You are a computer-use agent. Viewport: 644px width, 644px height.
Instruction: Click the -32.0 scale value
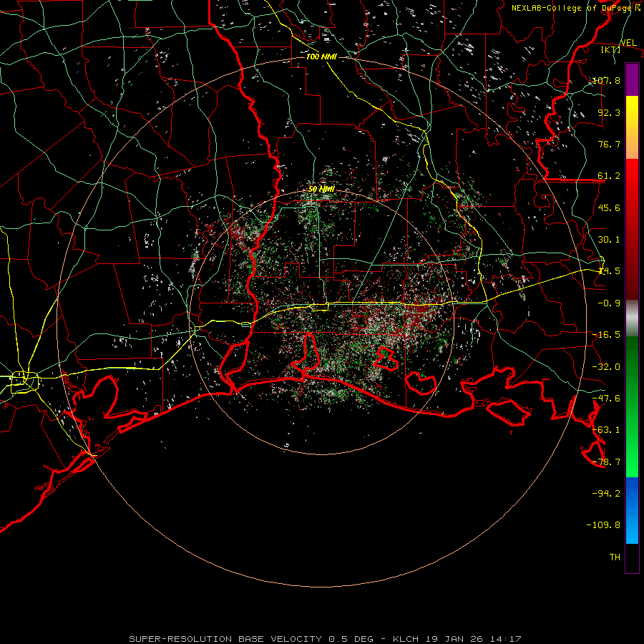pyautogui.click(x=607, y=367)
